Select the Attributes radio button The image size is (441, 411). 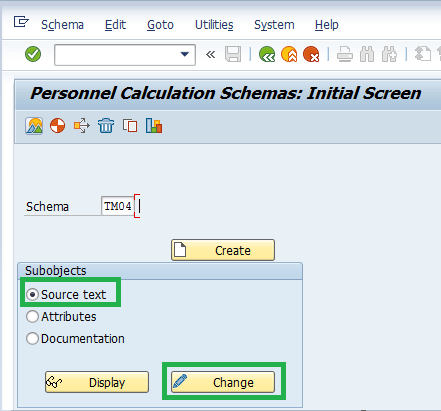[32, 317]
